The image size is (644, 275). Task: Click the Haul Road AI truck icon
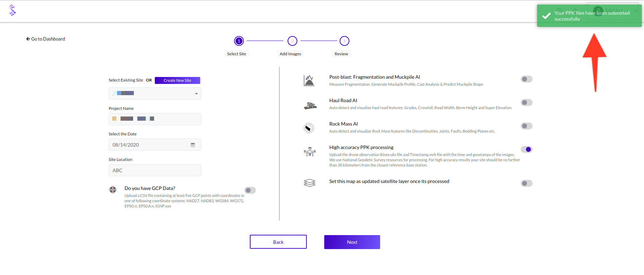click(x=310, y=106)
